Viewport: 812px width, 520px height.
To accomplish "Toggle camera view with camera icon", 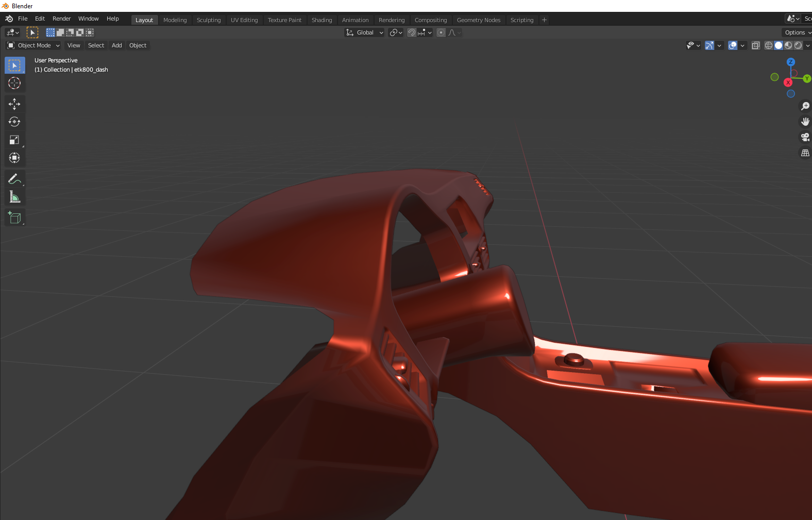I will [x=805, y=137].
